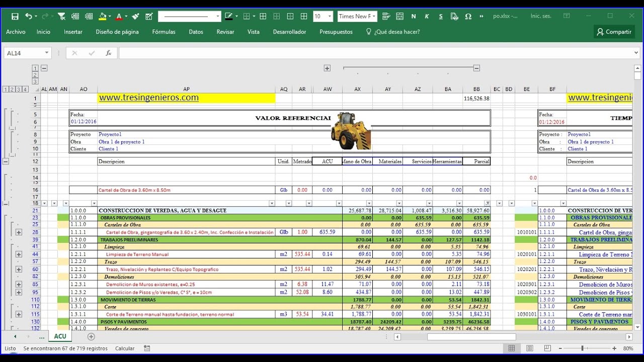Select row outline level 1 button

click(6, 89)
